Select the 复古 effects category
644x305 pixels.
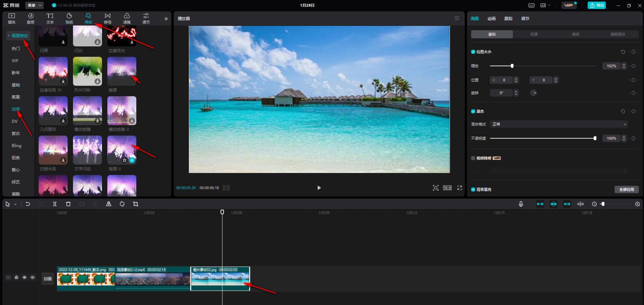(16, 133)
